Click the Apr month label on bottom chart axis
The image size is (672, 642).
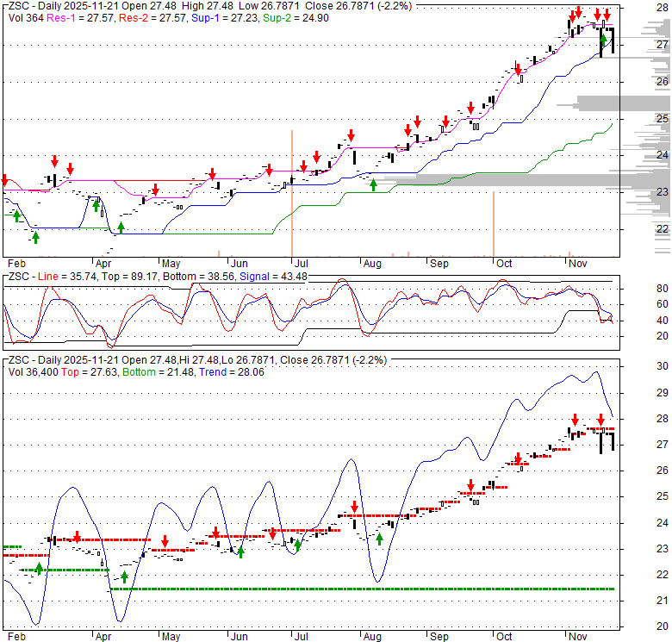click(x=103, y=636)
